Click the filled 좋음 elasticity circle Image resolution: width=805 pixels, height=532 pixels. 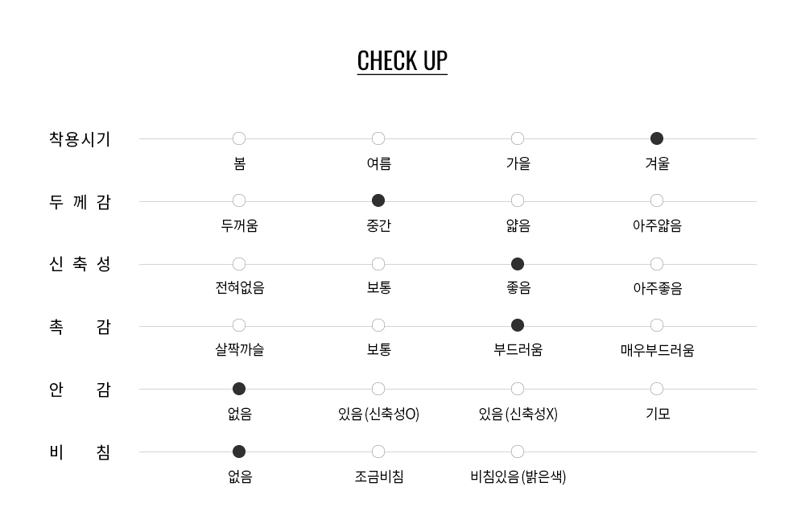518,264
